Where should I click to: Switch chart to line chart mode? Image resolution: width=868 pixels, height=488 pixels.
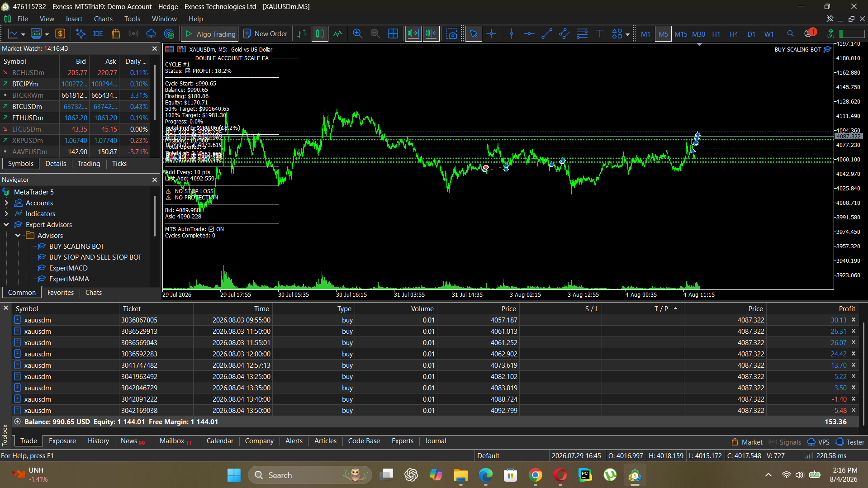tap(337, 33)
